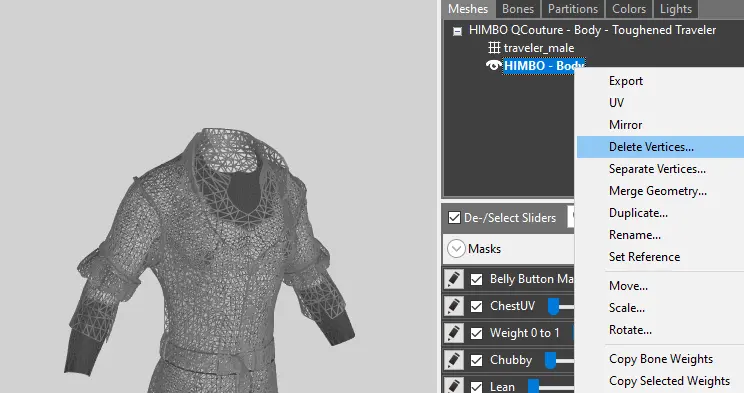
Task: Uncheck the Chubby slider checkbox
Action: [x=476, y=360]
